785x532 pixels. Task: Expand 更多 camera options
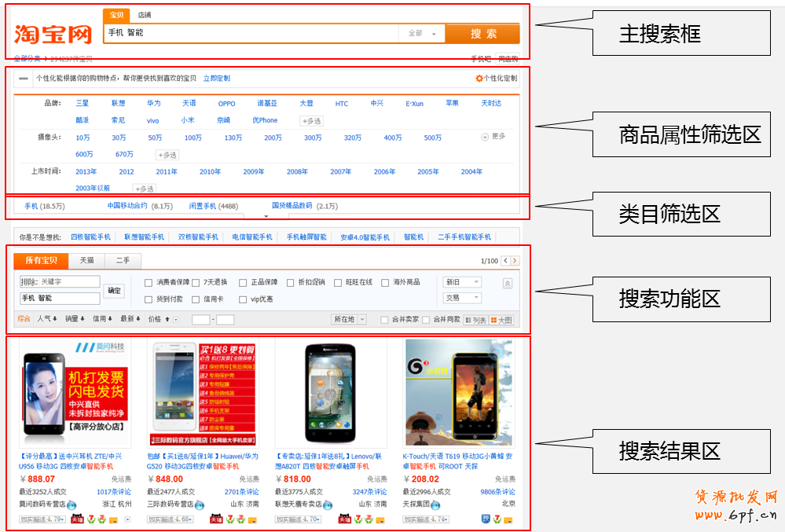click(493, 137)
